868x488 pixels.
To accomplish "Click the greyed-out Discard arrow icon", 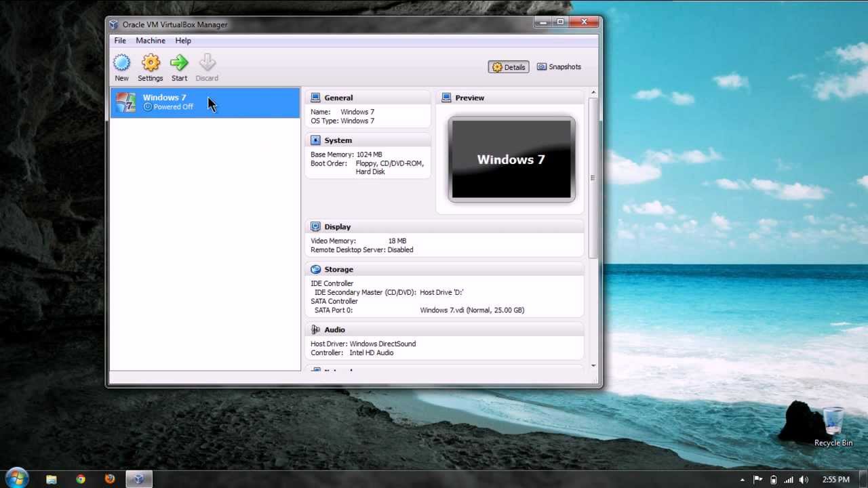I will click(208, 63).
